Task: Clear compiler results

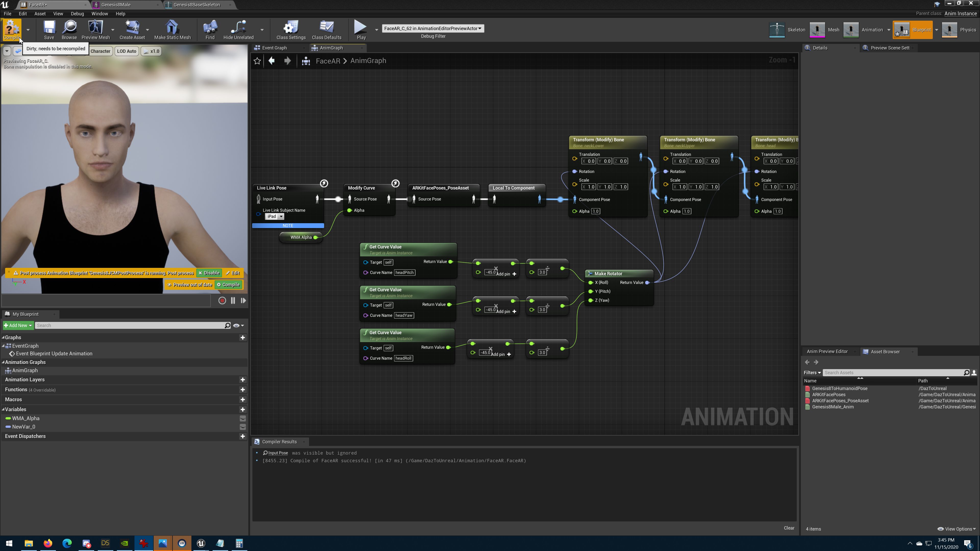Action: (x=789, y=528)
